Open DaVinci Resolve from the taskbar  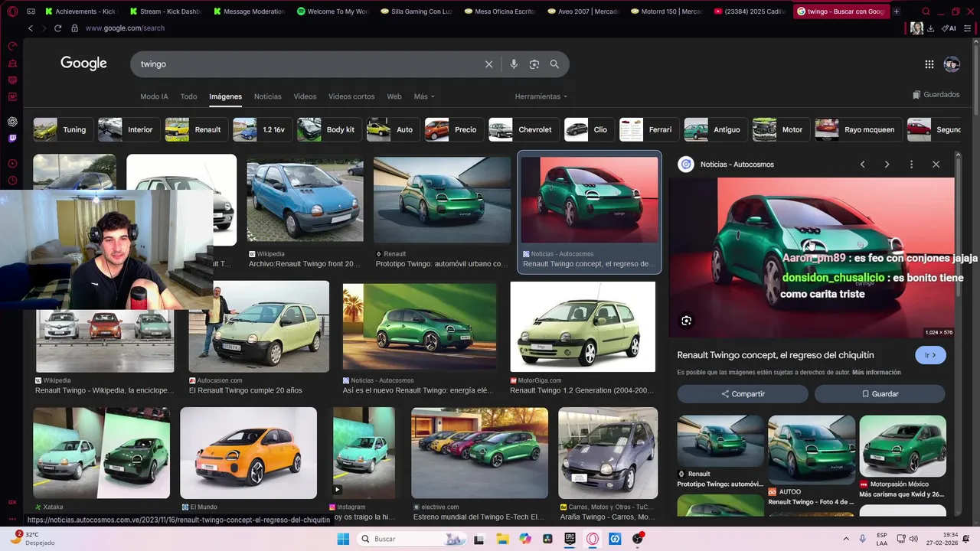pos(547,539)
